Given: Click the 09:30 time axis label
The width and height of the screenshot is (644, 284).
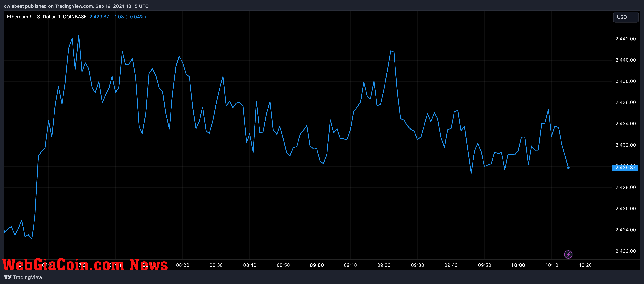Looking at the screenshot, I should 417,265.
